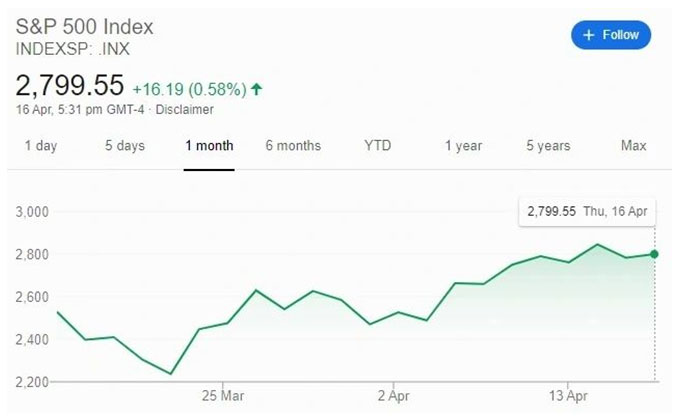Click the chart's lowest point in March
The image size is (680, 420).
pyautogui.click(x=170, y=374)
